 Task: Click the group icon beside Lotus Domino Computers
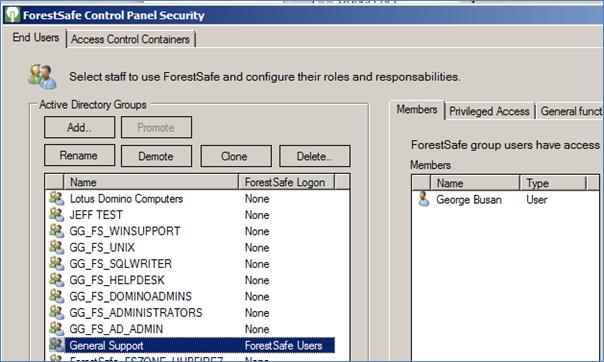56,199
